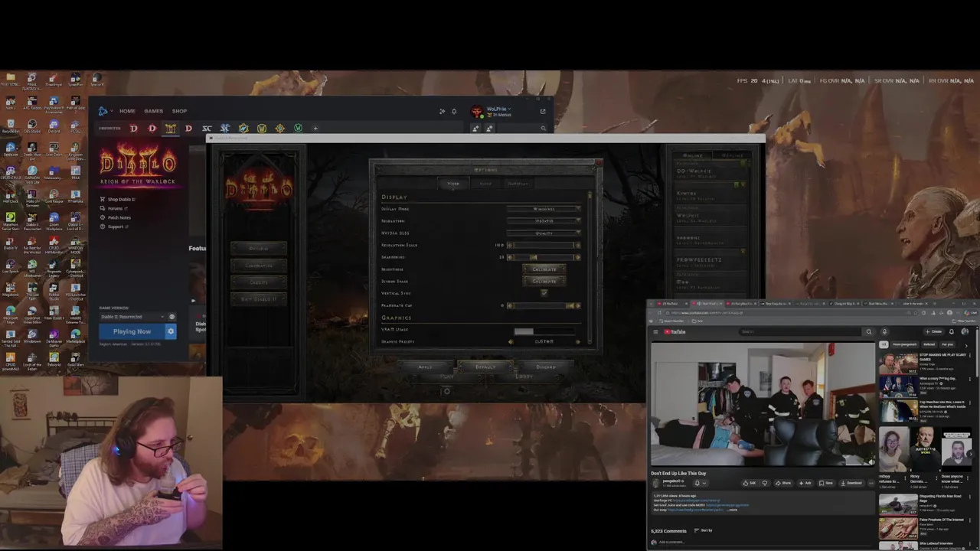Image resolution: width=980 pixels, height=551 pixels.
Task: Reset settings with the Default button
Action: [x=485, y=367]
